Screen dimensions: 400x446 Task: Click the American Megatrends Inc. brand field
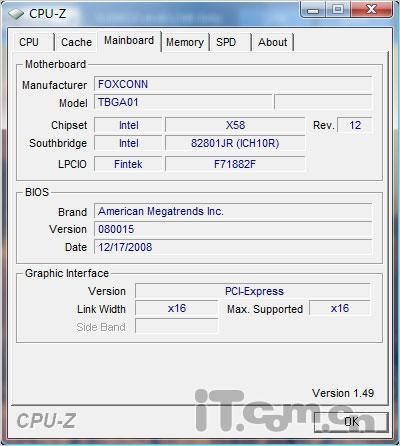tap(233, 211)
